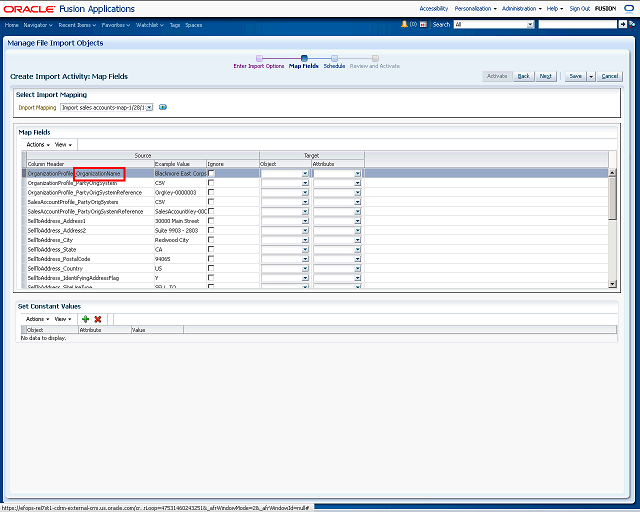The image size is (640, 512).
Task: Click the Schedule train stop icon
Action: tap(334, 58)
